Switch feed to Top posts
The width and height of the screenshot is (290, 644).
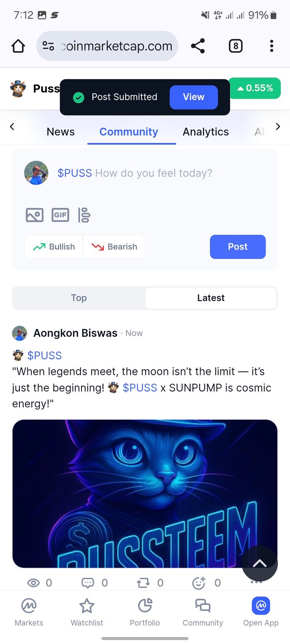[x=79, y=298]
